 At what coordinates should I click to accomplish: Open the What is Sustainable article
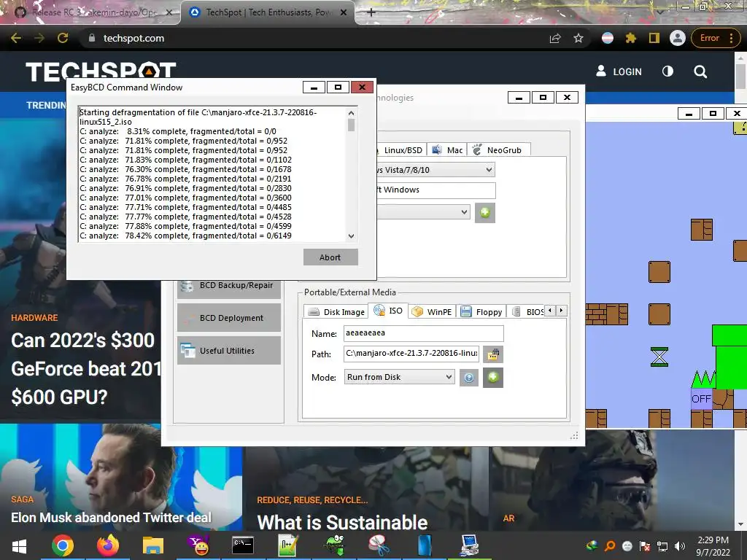[x=342, y=522]
